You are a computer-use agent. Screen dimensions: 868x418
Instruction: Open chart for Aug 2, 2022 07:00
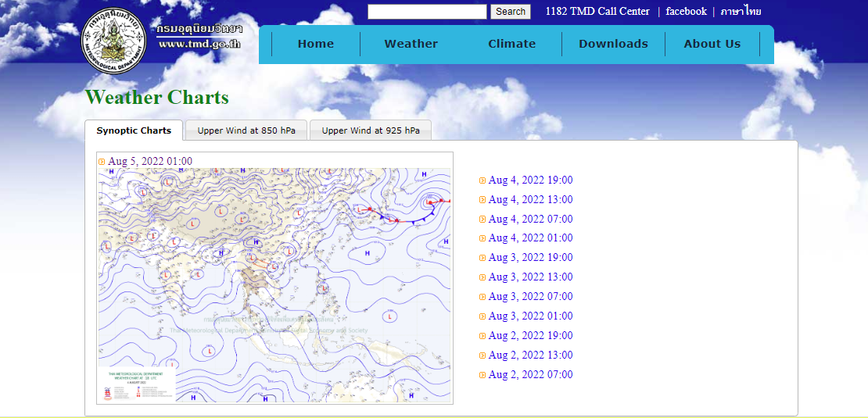coord(530,375)
